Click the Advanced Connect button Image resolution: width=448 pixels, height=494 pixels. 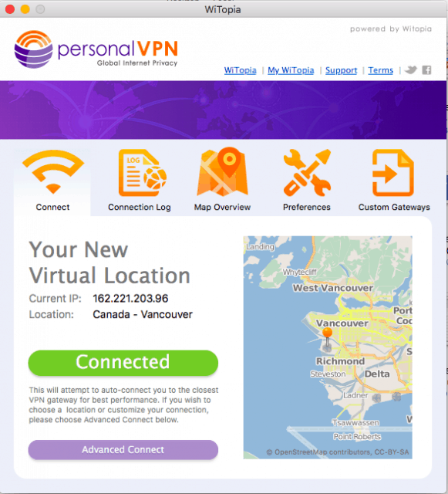click(123, 449)
